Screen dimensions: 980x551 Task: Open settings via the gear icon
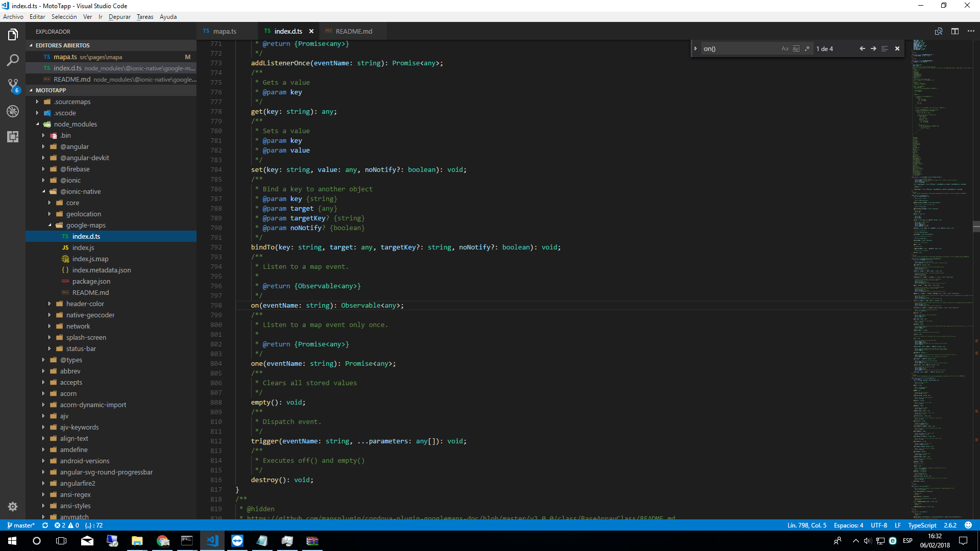[13, 506]
